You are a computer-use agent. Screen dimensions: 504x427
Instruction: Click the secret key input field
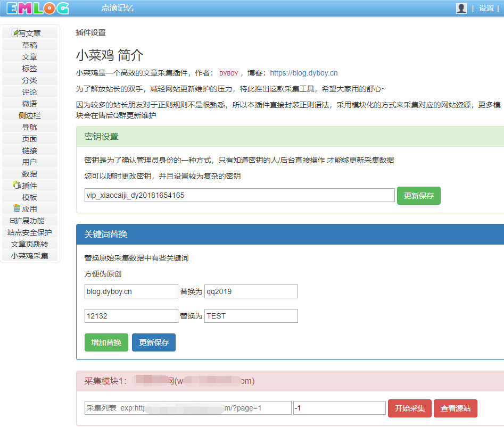pyautogui.click(x=239, y=195)
